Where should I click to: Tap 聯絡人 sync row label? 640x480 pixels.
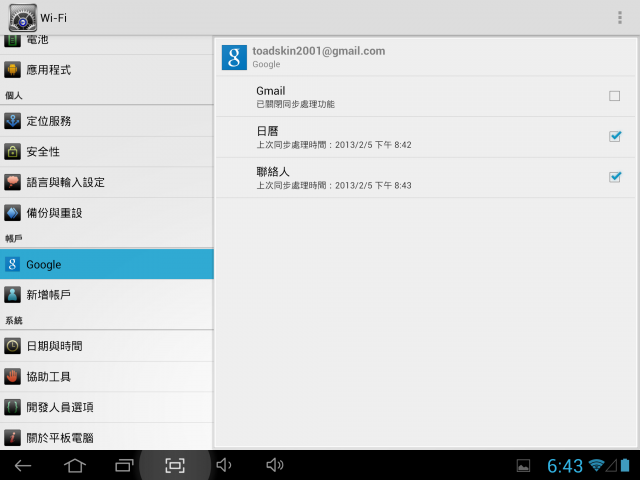[273, 172]
